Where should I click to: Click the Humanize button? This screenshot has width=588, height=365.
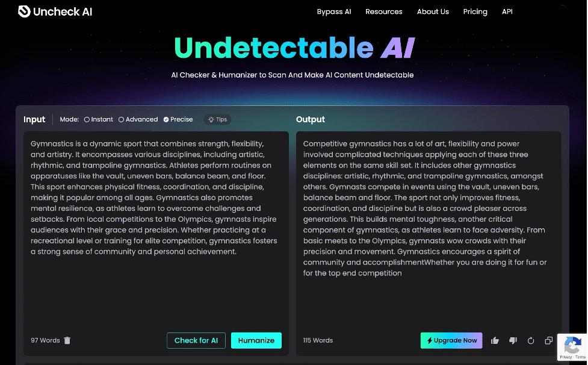pyautogui.click(x=256, y=340)
